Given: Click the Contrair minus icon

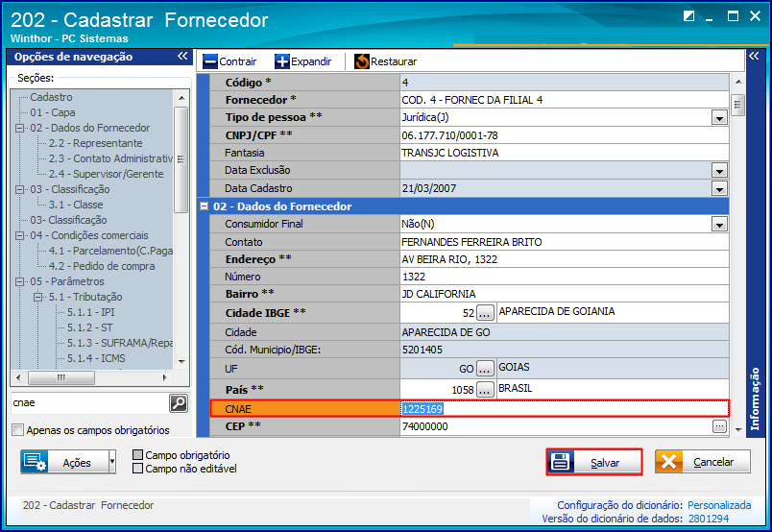Looking at the screenshot, I should [x=210, y=61].
